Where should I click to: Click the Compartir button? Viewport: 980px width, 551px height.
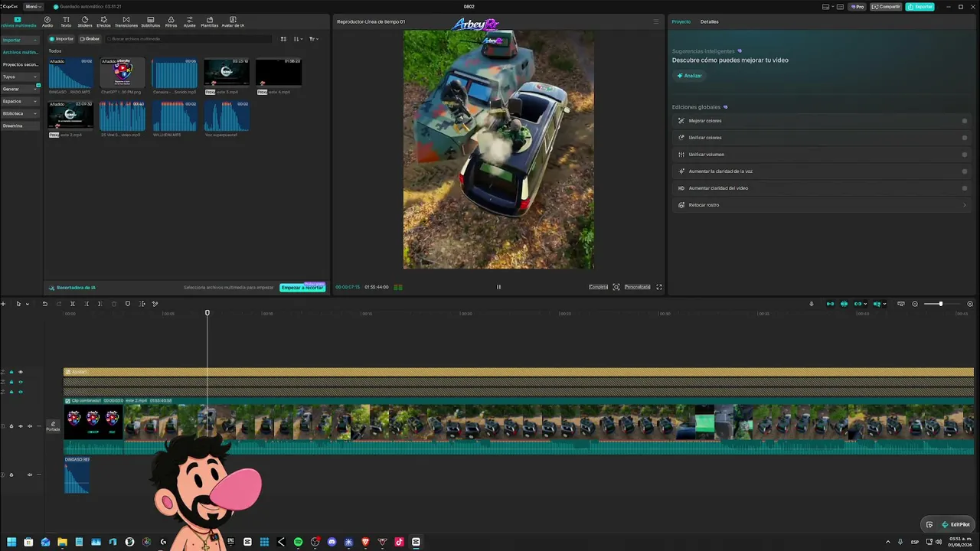click(887, 7)
